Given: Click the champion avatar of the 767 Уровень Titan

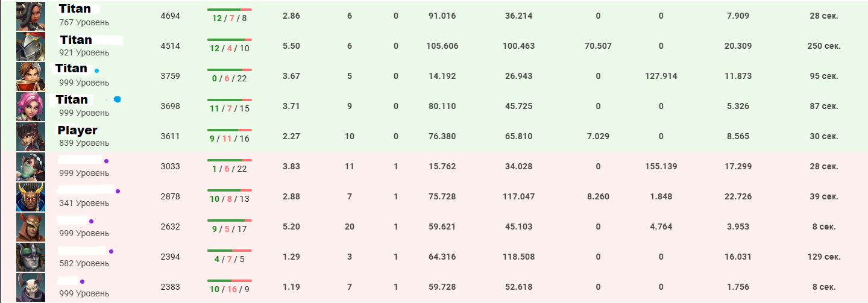Looking at the screenshot, I should (31, 16).
